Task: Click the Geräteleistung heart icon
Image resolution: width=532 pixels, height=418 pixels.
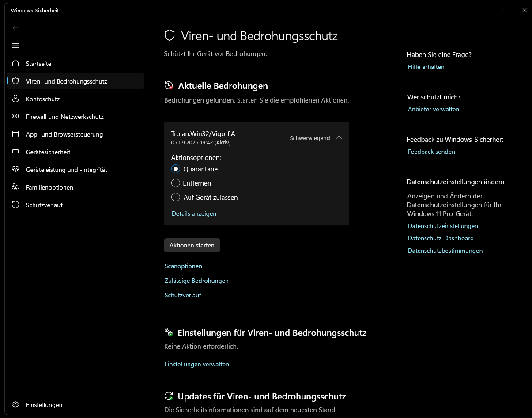Action: 15,169
